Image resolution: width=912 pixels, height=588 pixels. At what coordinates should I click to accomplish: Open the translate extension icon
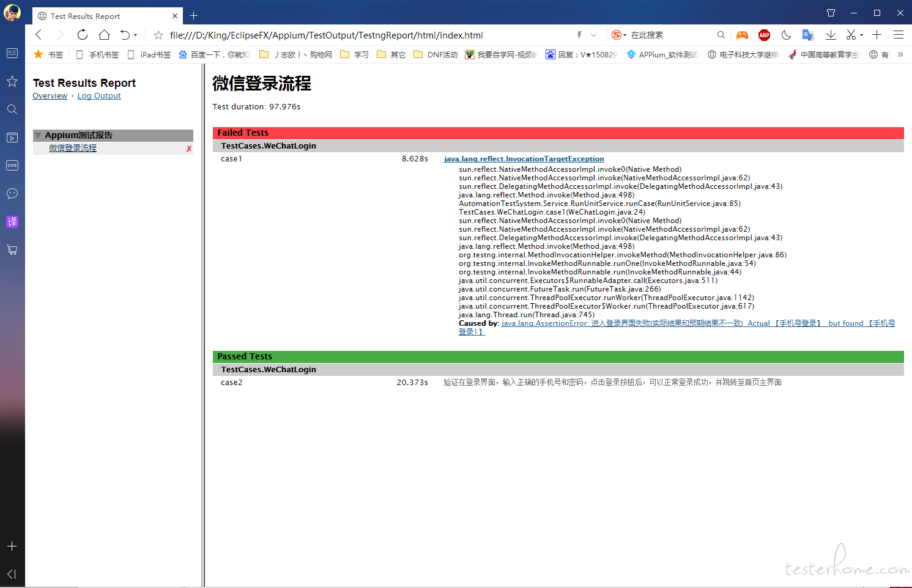(x=808, y=35)
